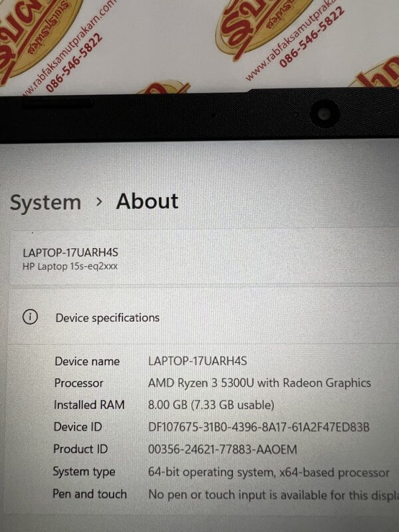This screenshot has width=399, height=532.
Task: Select computer name LAPTOP-17UARH4S in header card
Action: (x=70, y=253)
